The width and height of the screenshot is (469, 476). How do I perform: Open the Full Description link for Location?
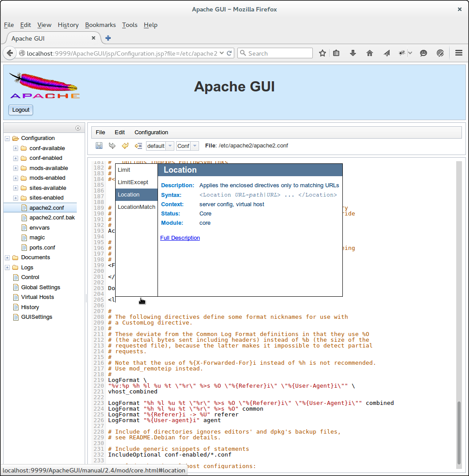pyautogui.click(x=180, y=238)
